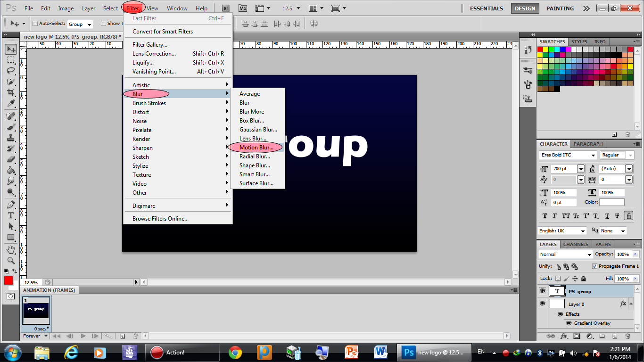Select the Lasso tool
Viewport: 644px width, 362px height.
click(10, 71)
